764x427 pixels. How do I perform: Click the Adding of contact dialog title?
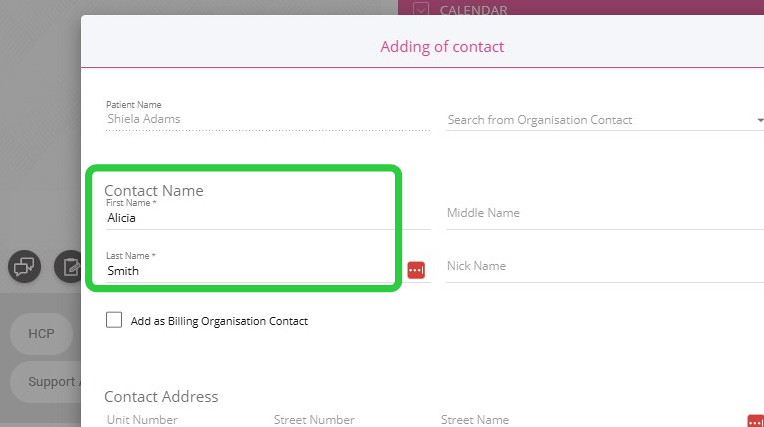(442, 46)
